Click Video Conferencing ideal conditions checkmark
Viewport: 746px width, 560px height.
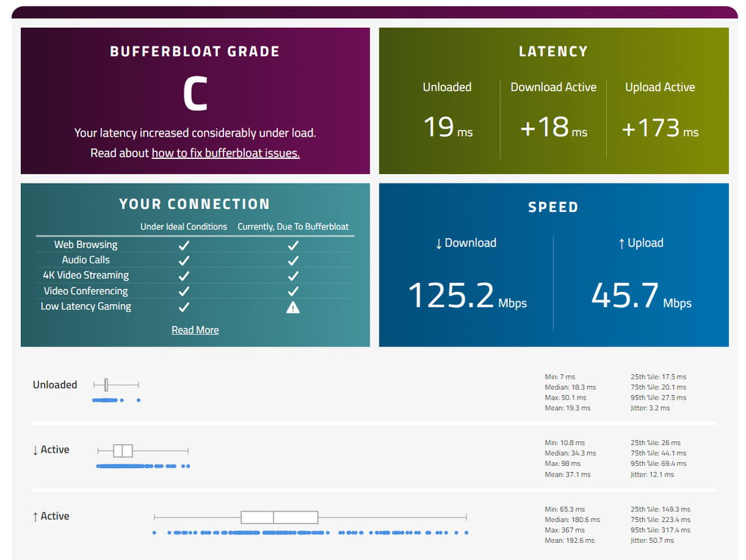(184, 290)
